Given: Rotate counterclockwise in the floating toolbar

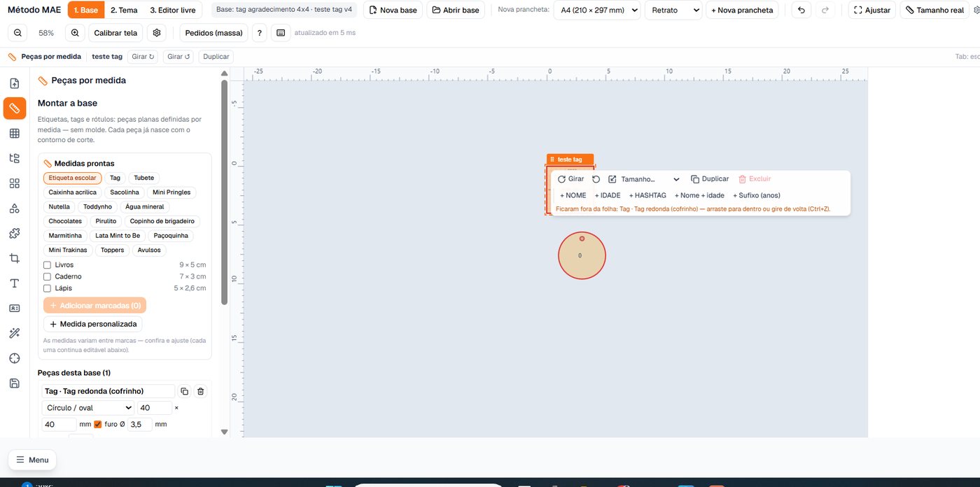Looking at the screenshot, I should coord(596,179).
